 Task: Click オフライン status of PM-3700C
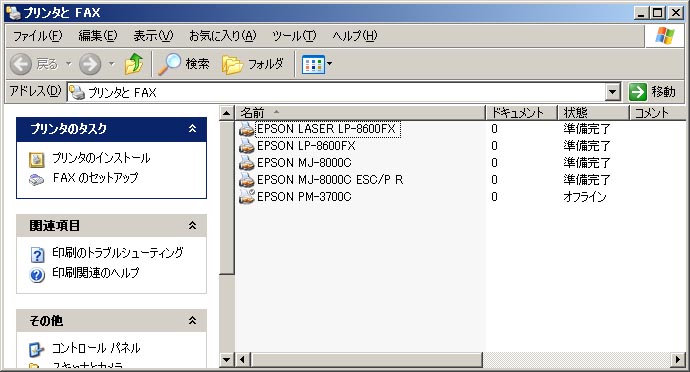585,196
